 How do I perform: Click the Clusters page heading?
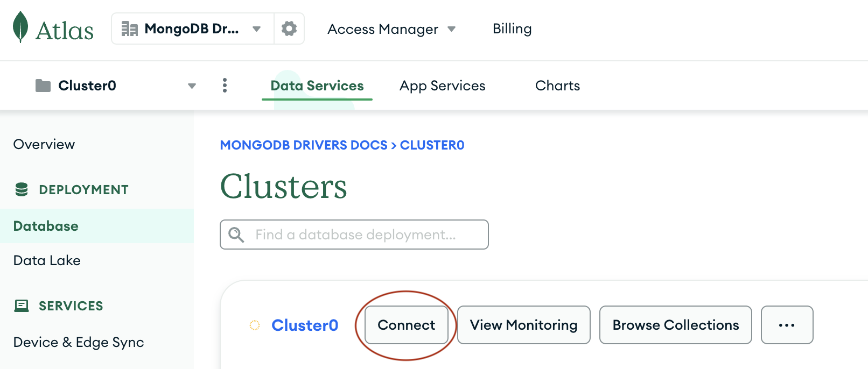tap(284, 187)
